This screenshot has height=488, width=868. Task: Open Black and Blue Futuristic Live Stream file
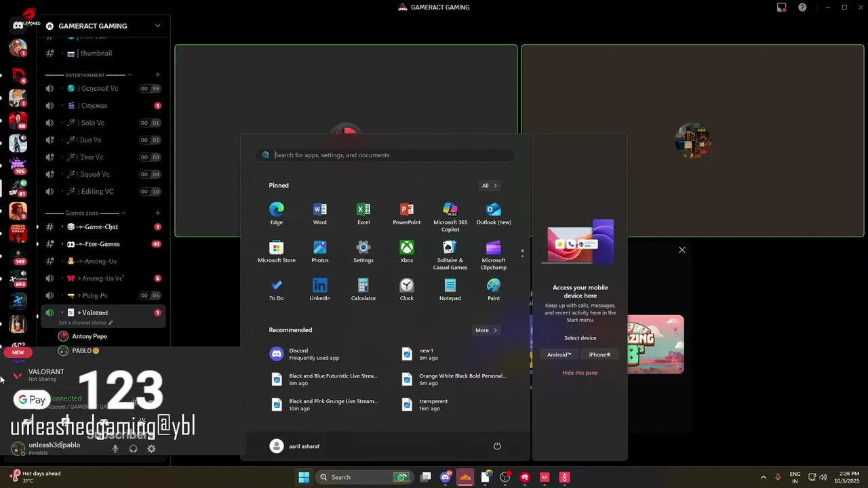coord(325,379)
